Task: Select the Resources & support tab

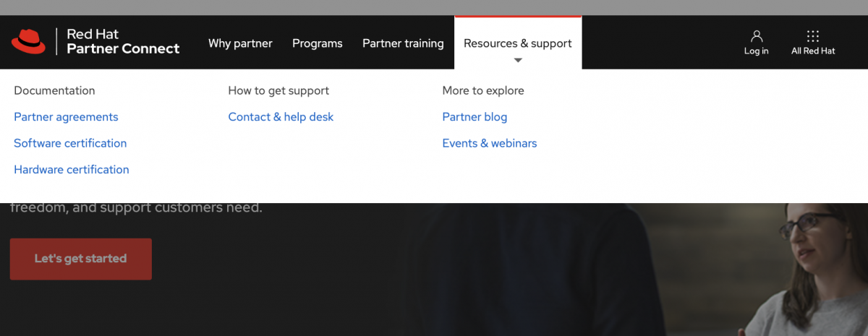Action: (x=518, y=43)
